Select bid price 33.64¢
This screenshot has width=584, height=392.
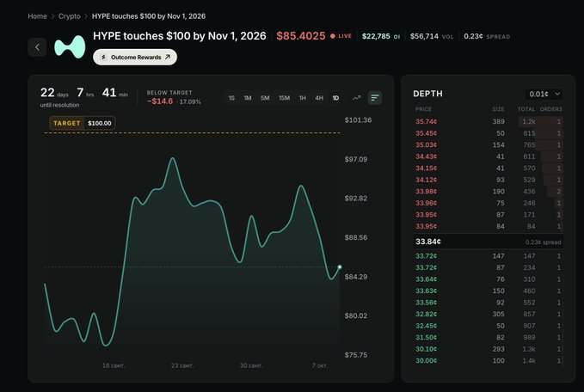coord(427,279)
